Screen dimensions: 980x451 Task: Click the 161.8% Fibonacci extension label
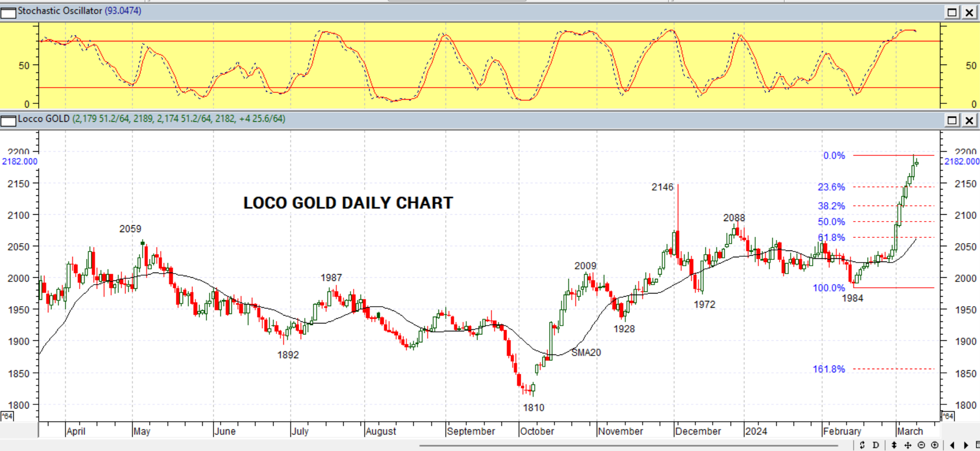[x=829, y=369]
